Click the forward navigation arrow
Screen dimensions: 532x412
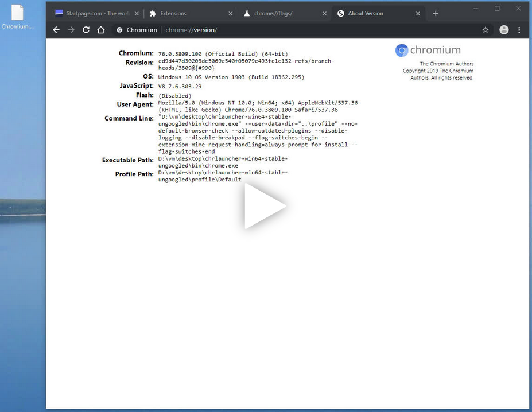tap(71, 30)
